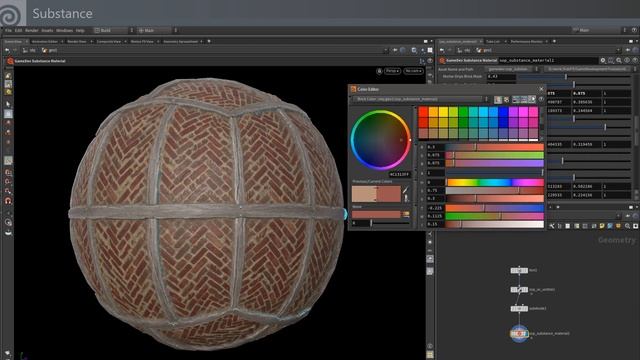Screen dimensions: 640x360
Task: Click the wrench icon in network toolbar
Action: coord(551,226)
